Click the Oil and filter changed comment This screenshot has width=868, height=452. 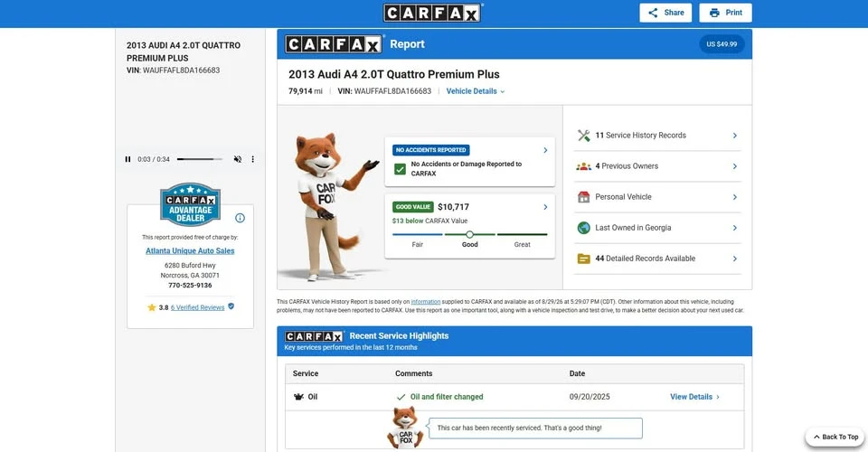446,397
